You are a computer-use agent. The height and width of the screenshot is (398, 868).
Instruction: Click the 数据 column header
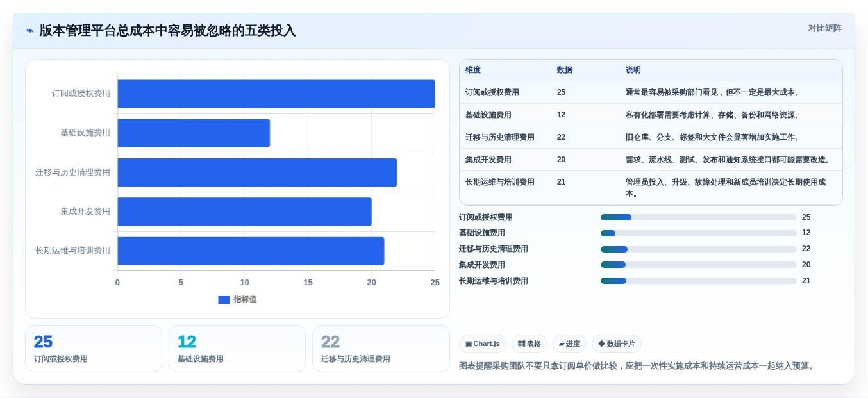[x=565, y=70]
